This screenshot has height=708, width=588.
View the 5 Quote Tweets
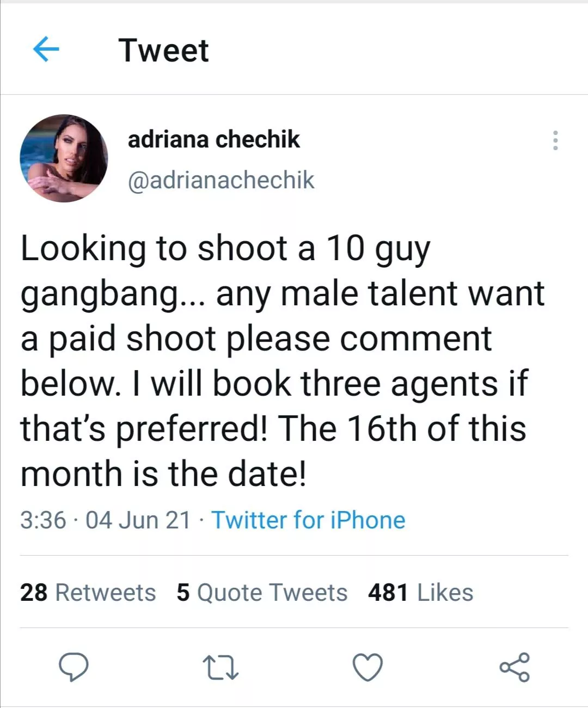point(262,592)
